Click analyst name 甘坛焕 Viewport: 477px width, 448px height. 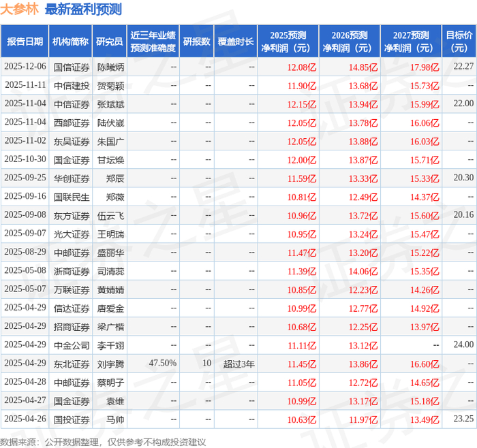[x=110, y=160]
